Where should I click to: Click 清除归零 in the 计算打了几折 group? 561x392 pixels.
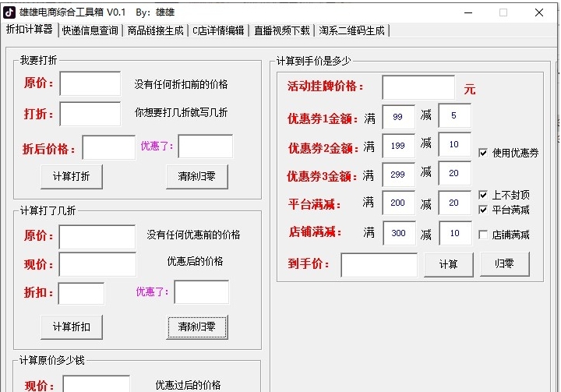click(x=197, y=327)
